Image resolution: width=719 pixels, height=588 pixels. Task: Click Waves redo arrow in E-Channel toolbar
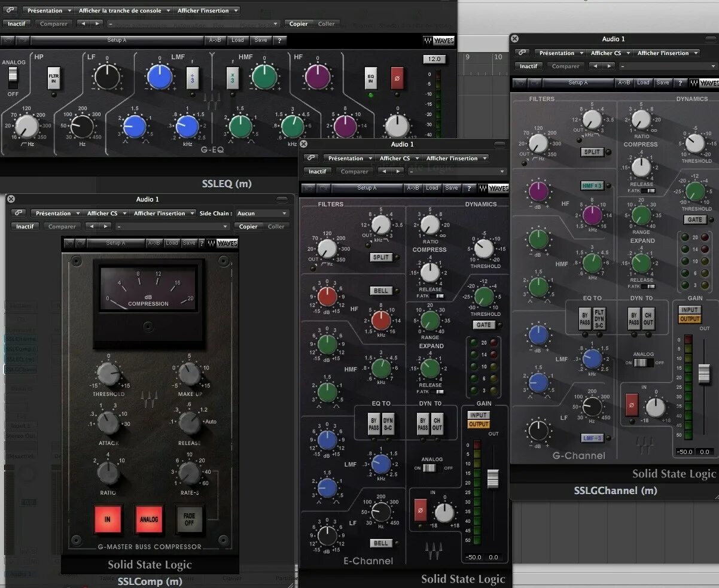point(325,188)
